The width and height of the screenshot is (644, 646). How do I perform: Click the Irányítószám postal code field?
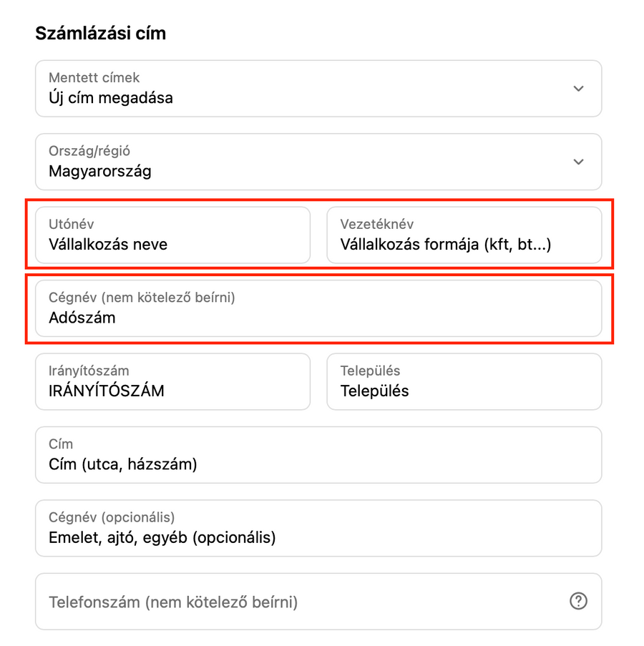(x=172, y=382)
